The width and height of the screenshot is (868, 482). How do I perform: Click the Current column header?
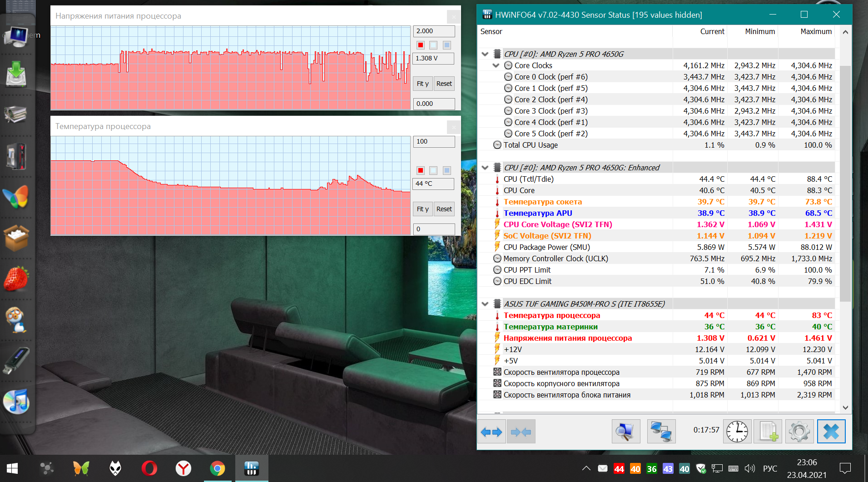(x=699, y=31)
